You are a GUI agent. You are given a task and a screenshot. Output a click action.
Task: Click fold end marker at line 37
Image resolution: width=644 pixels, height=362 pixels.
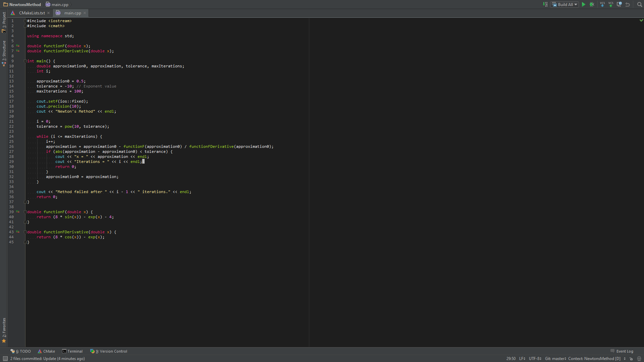pos(25,202)
